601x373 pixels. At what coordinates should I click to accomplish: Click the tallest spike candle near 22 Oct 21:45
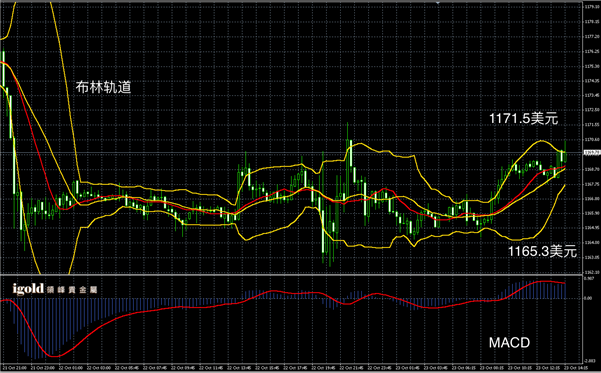(348, 153)
